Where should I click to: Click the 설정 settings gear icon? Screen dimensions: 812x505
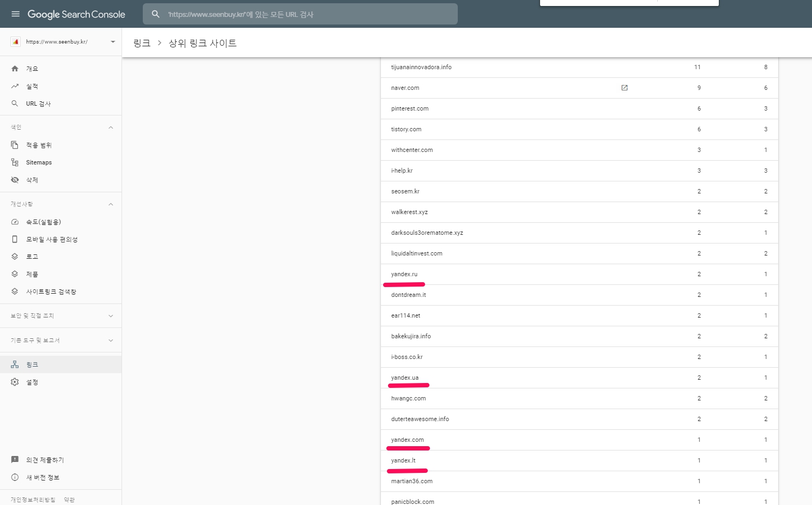[14, 382]
